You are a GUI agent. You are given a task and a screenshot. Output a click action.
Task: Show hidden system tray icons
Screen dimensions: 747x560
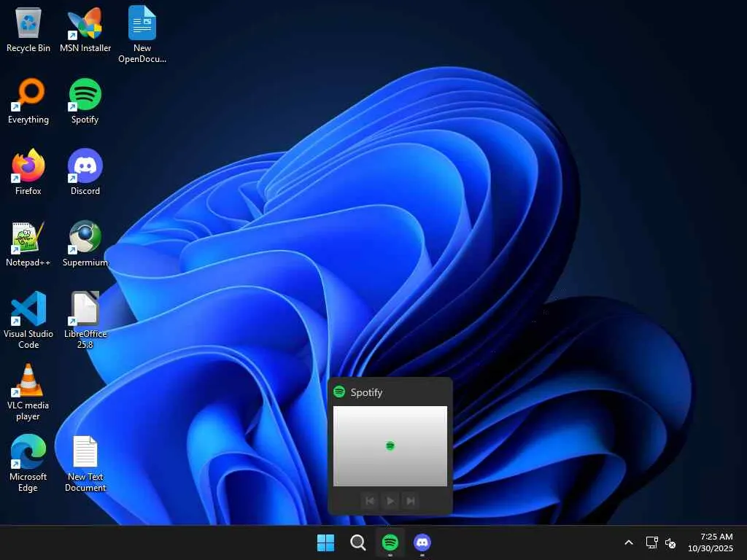coord(629,542)
